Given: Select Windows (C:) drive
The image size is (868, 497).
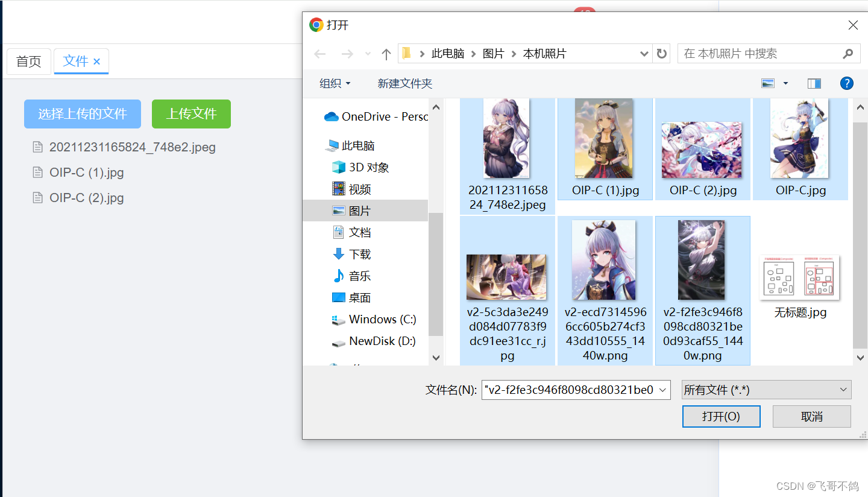Looking at the screenshot, I should (x=374, y=319).
